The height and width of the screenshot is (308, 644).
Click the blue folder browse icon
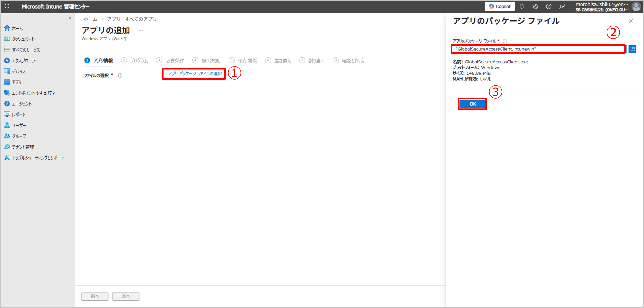coord(632,49)
